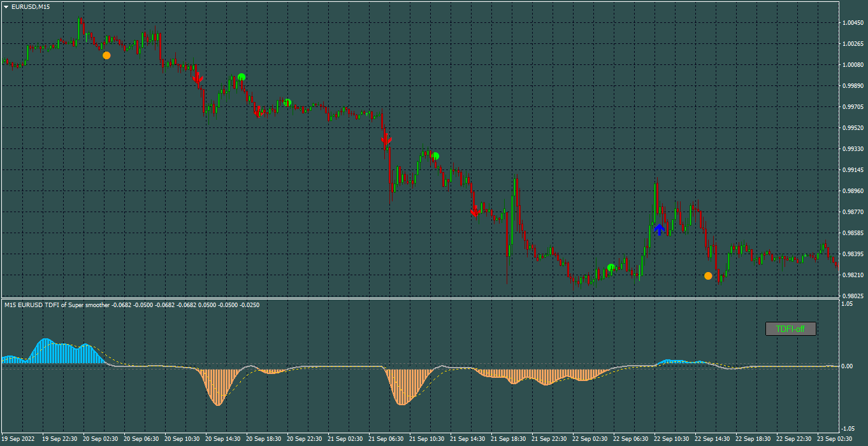Click the green dot near 22 Sep 02:30
The width and height of the screenshot is (868, 446).
point(611,268)
